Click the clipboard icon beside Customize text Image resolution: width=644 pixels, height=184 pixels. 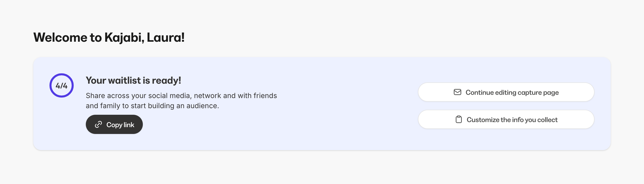[459, 119]
